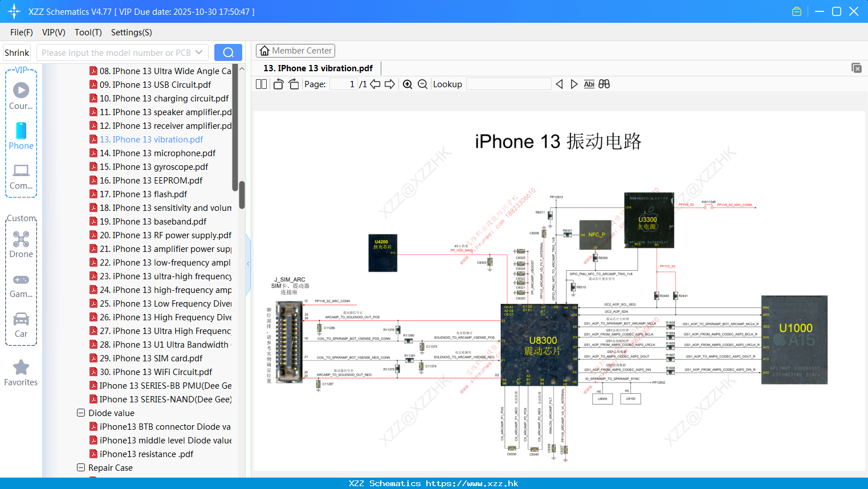Open the Game console category
The width and height of the screenshot is (868, 489).
click(21, 285)
